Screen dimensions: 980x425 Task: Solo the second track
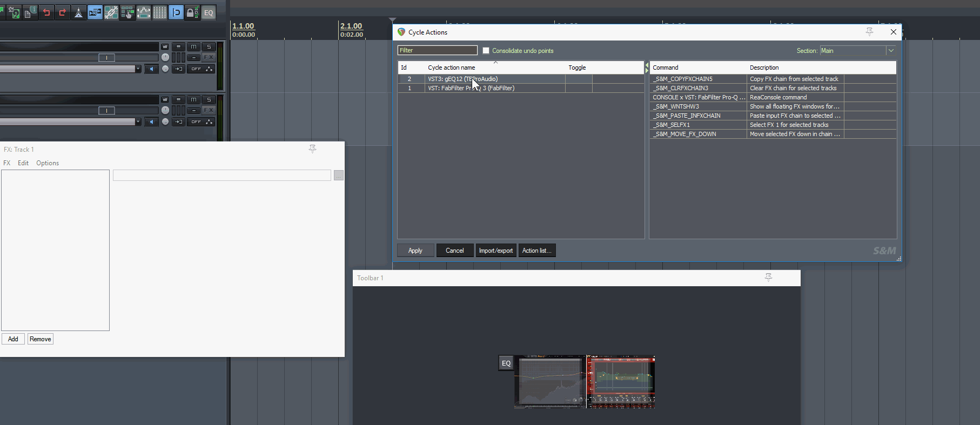click(x=209, y=100)
